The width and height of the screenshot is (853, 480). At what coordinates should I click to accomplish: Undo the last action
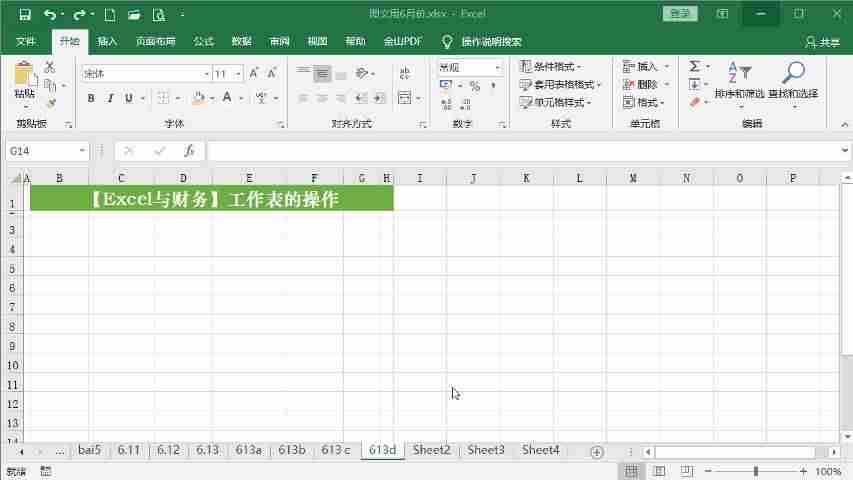click(x=50, y=15)
